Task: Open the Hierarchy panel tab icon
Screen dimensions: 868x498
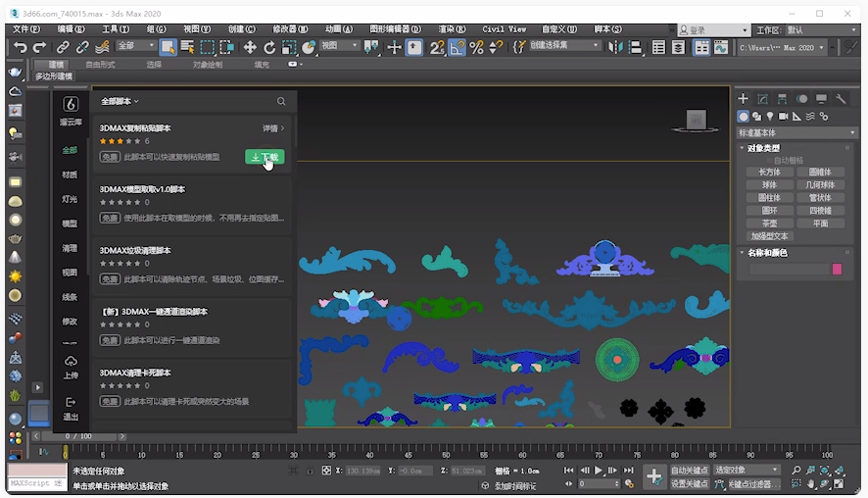Action: pyautogui.click(x=782, y=99)
